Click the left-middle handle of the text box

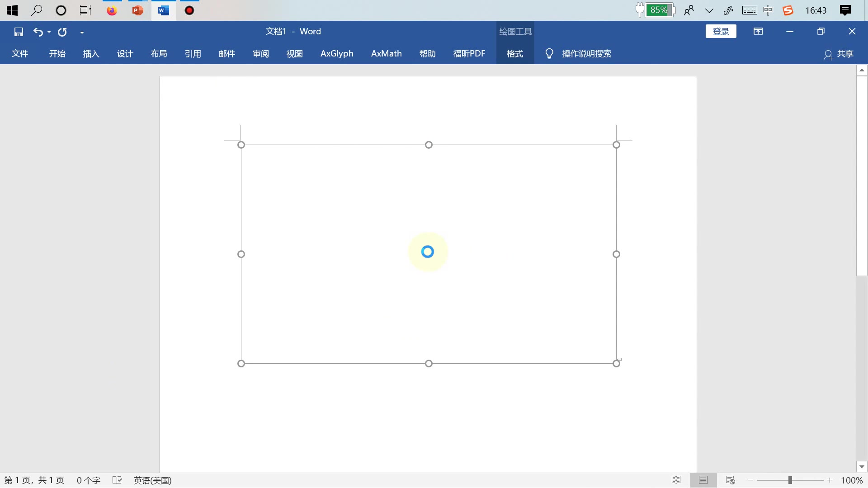tap(241, 254)
